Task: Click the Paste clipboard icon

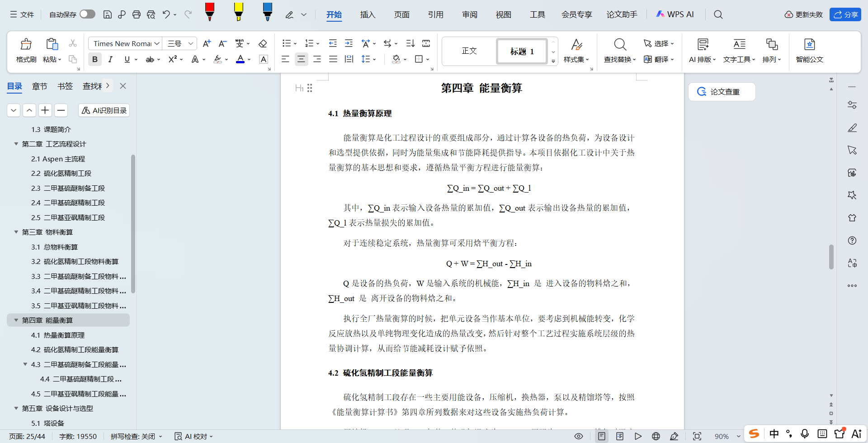Action: click(52, 44)
